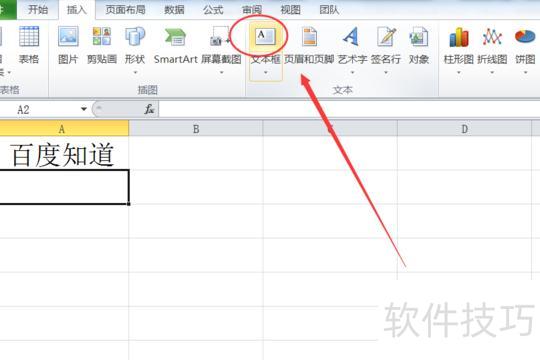Select the 插入 ribbon tab

pyautogui.click(x=76, y=10)
